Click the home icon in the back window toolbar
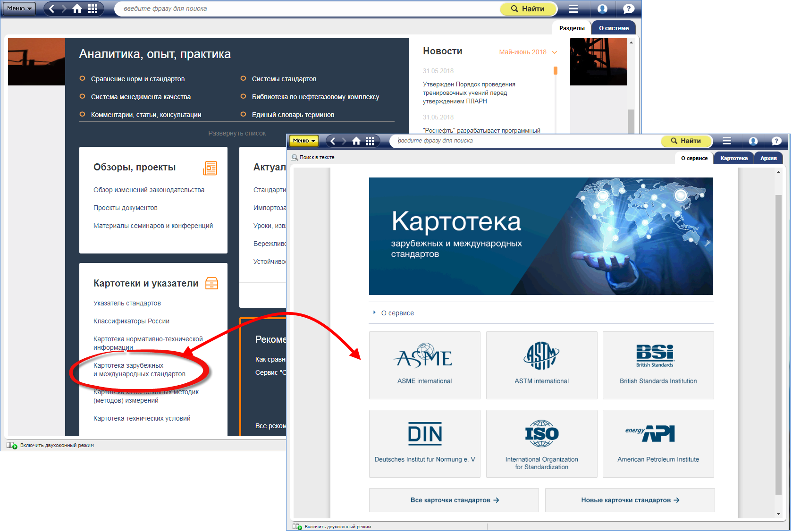The width and height of the screenshot is (792, 532). point(77,9)
